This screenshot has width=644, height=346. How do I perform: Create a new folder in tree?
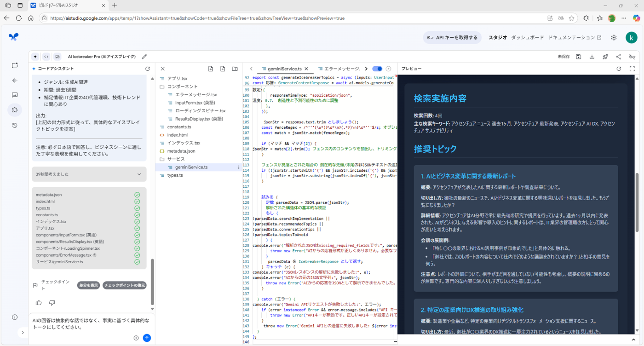[x=235, y=69]
